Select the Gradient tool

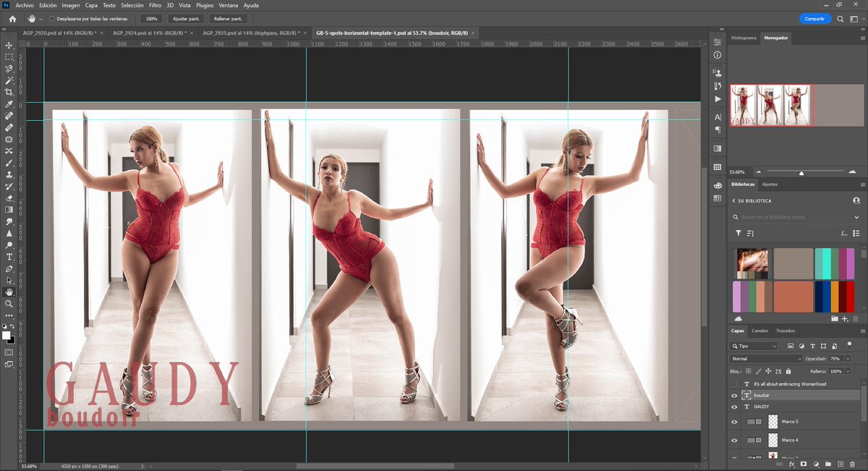9,210
